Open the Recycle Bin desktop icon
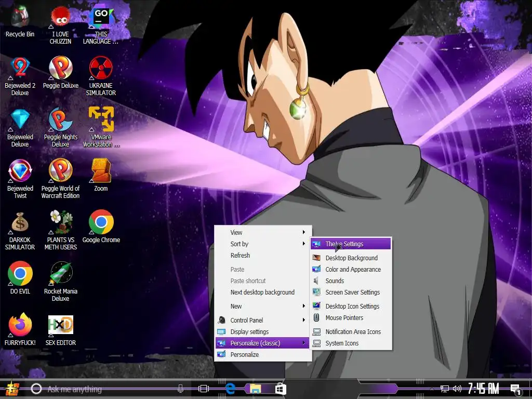This screenshot has height=399, width=532. (x=20, y=22)
